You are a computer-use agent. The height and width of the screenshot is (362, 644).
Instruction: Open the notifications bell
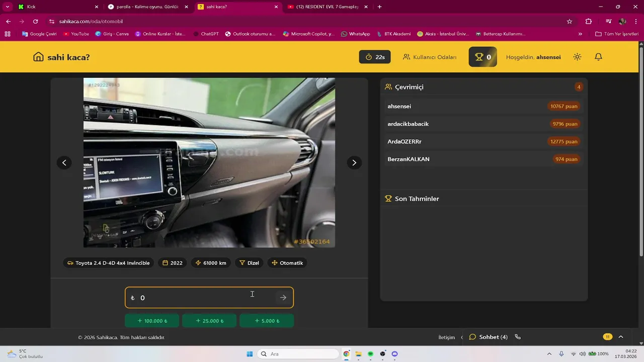click(x=598, y=57)
